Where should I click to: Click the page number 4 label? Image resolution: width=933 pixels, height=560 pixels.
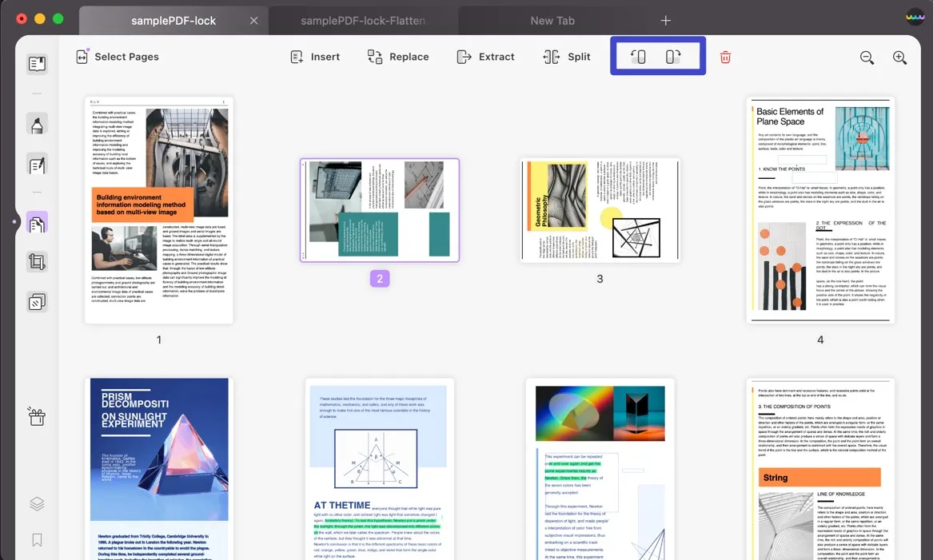click(820, 340)
